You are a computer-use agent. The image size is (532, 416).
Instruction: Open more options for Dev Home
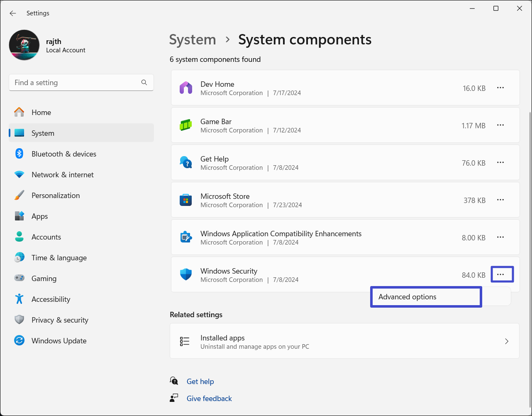pyautogui.click(x=500, y=88)
